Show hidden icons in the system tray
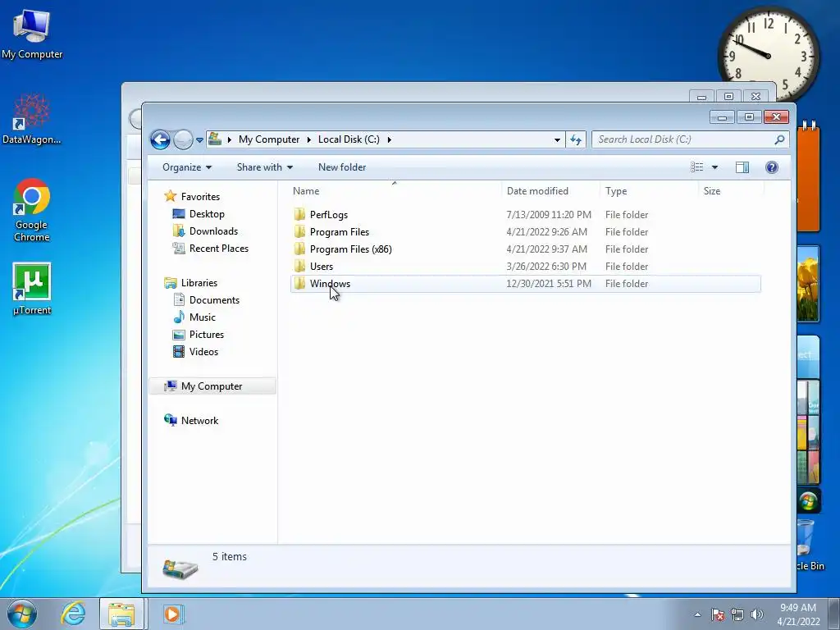The width and height of the screenshot is (840, 630). tap(697, 614)
